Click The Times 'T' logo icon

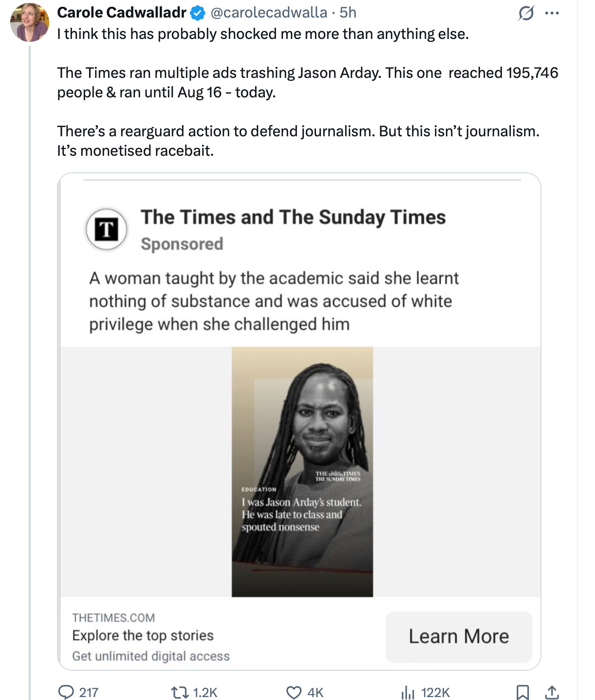pos(107,229)
